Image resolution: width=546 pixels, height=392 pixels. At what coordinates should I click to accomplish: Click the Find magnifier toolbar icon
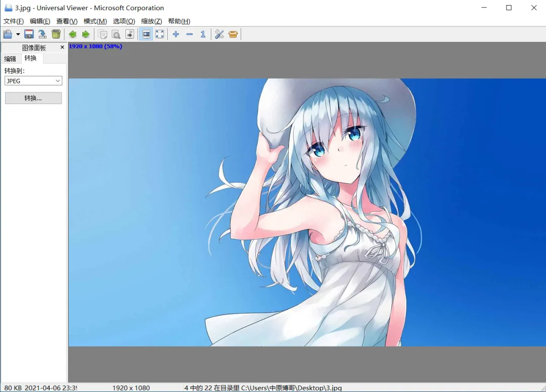point(116,34)
